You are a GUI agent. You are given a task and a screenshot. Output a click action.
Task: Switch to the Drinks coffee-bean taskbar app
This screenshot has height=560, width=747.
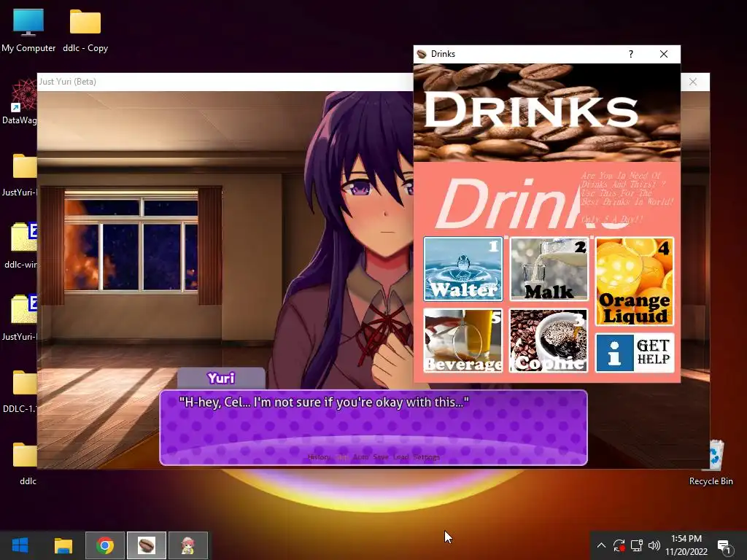point(146,545)
